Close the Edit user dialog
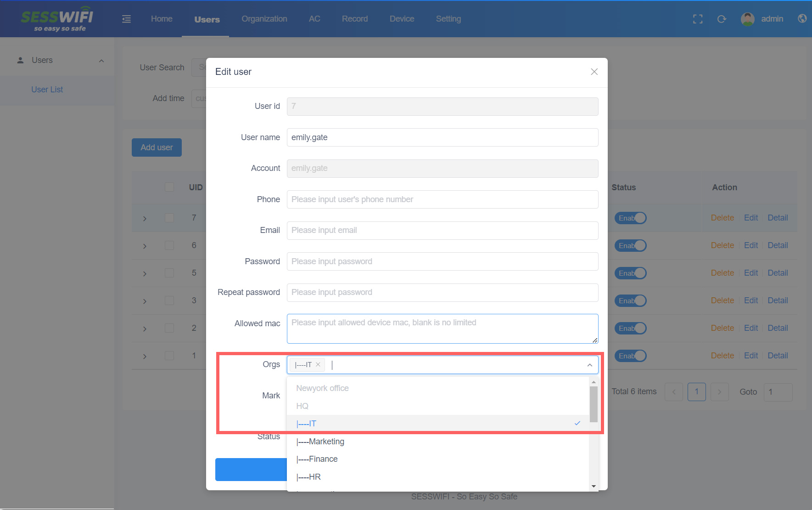 tap(594, 72)
